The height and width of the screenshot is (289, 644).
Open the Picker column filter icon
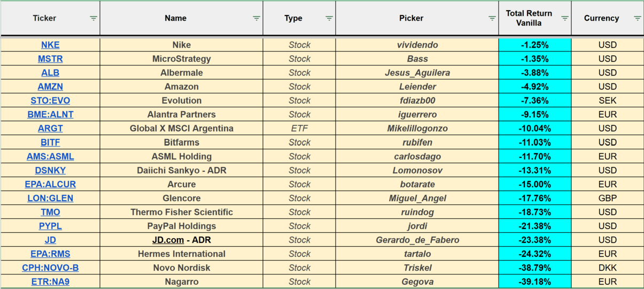coord(492,19)
